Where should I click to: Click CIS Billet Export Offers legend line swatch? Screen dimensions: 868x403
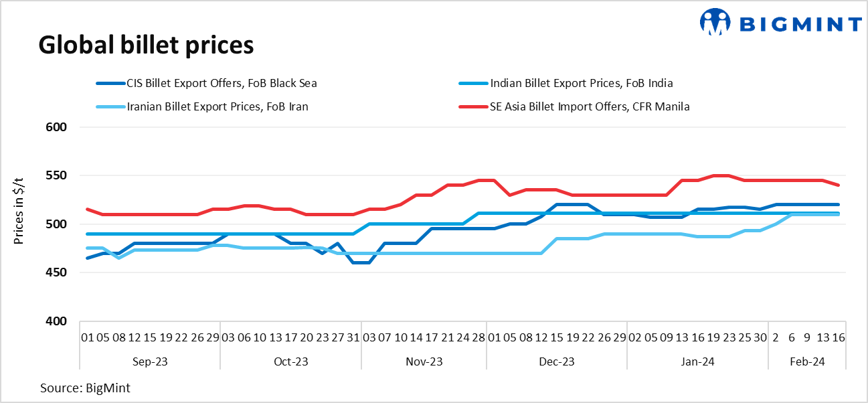[x=109, y=84]
